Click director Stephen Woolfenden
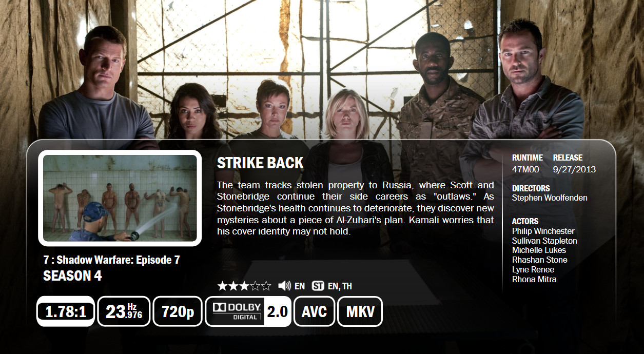 550,198
